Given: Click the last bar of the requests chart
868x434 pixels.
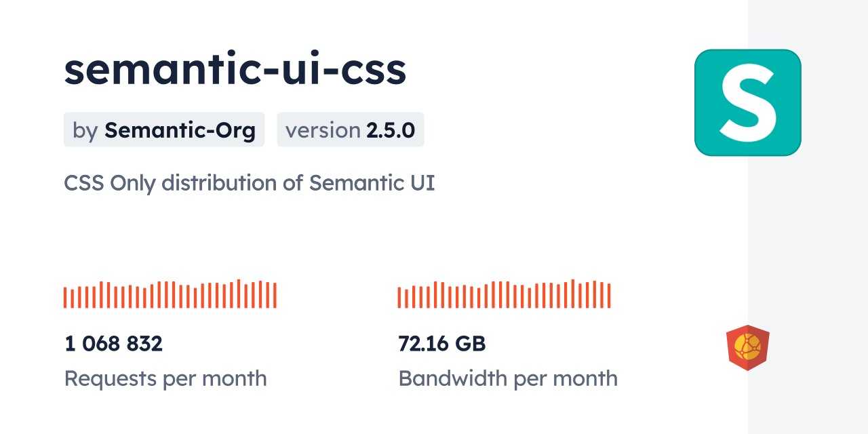Looking at the screenshot, I should pos(275,296).
